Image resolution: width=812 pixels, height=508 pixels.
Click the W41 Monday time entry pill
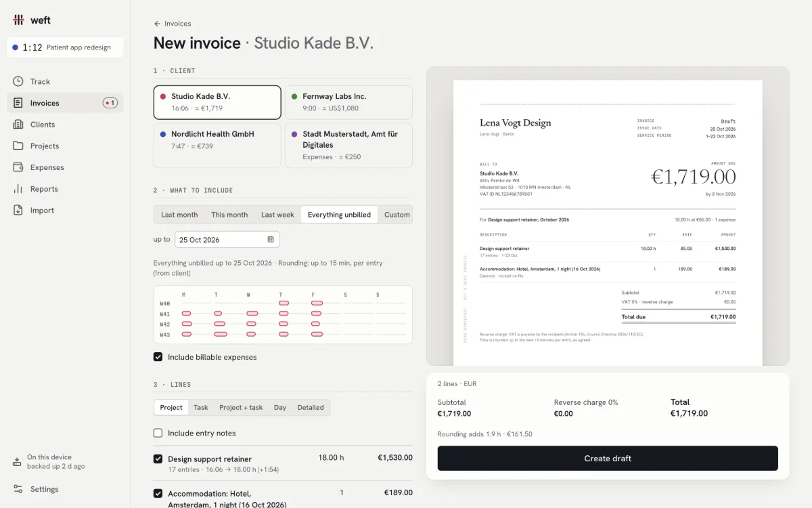[x=186, y=314]
